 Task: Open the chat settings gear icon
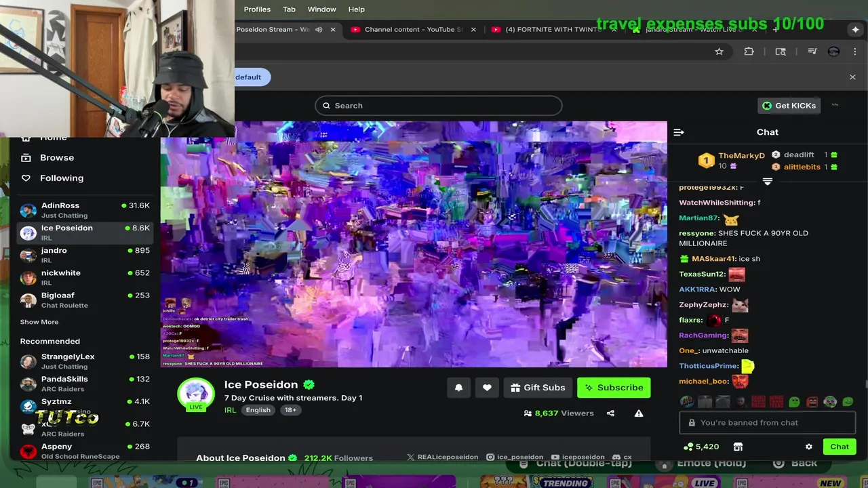[808, 447]
